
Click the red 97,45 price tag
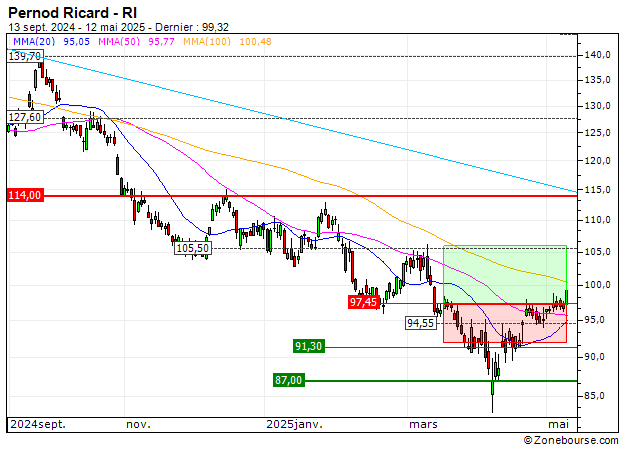(x=363, y=301)
